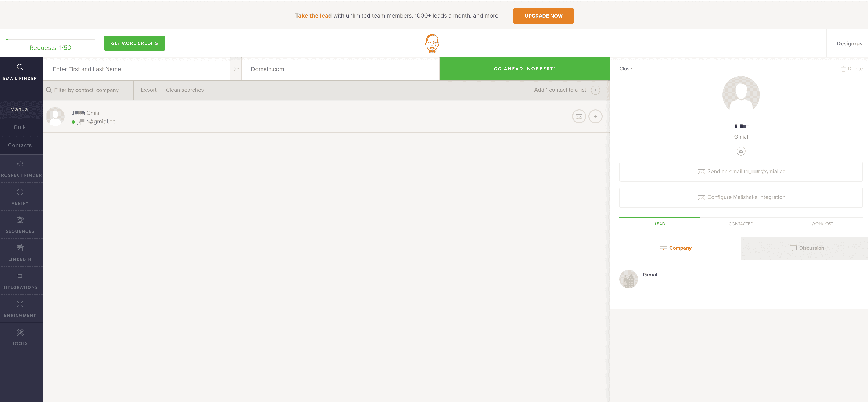This screenshot has width=868, height=402.
Task: Select the Company tab
Action: (675, 248)
